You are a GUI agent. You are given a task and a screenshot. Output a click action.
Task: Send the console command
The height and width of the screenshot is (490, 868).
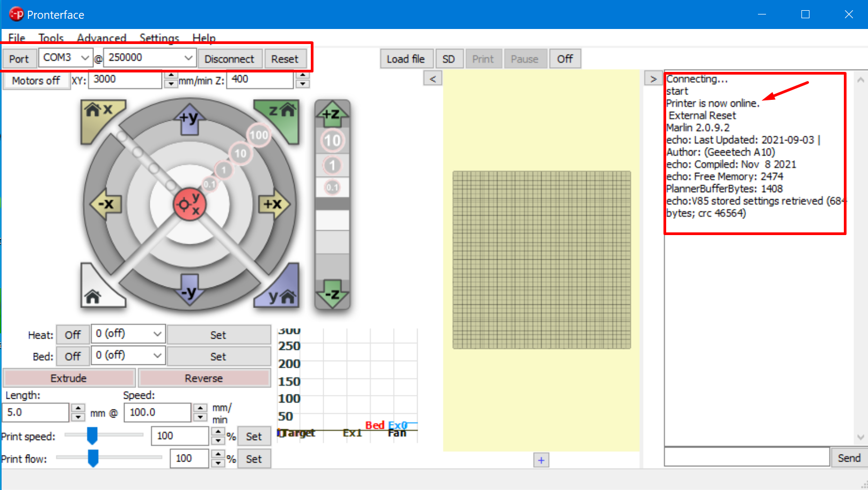click(849, 458)
